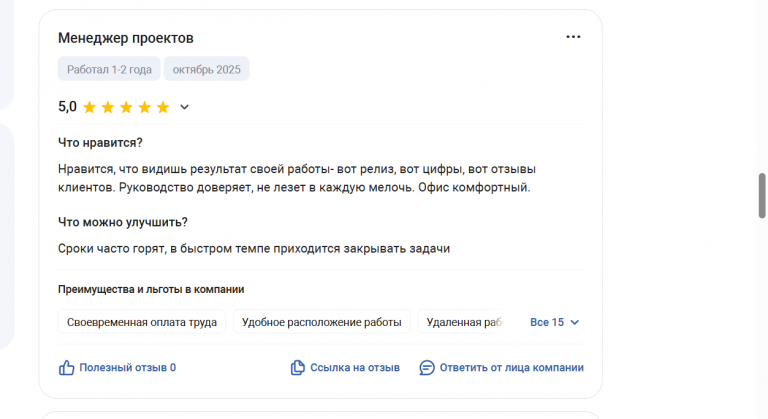Screen dimensions: 768x419
Task: Click the second rating star
Action: coord(108,107)
